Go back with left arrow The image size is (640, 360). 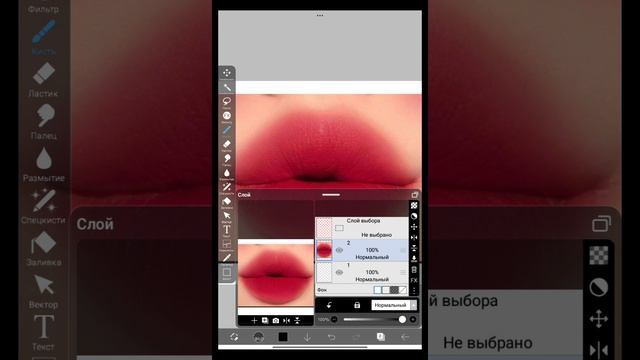tap(405, 337)
